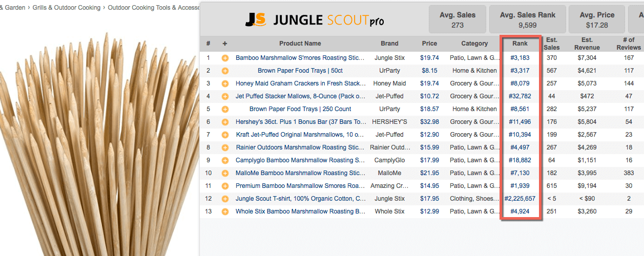Sort by Price column header
This screenshot has height=256, width=644.
click(429, 44)
